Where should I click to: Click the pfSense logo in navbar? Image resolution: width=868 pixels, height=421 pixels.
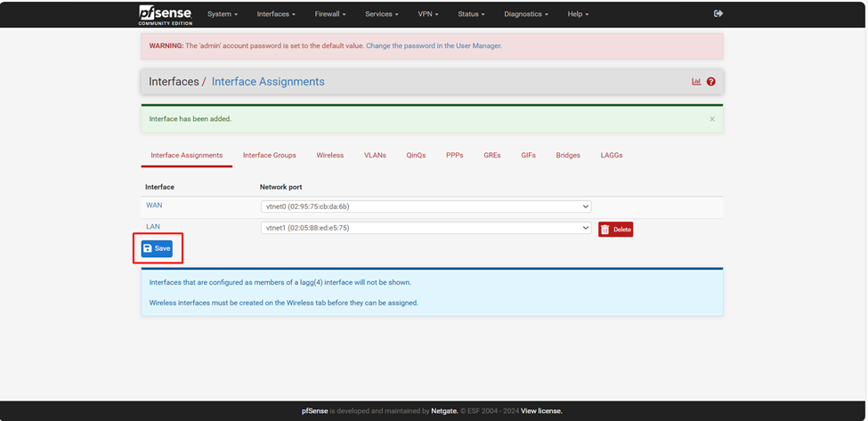click(x=165, y=14)
